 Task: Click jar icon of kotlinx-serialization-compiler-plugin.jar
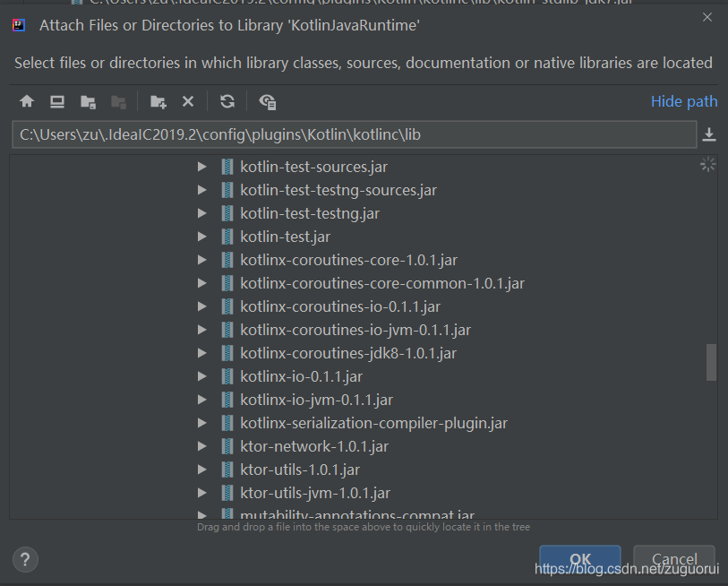pyautogui.click(x=227, y=423)
